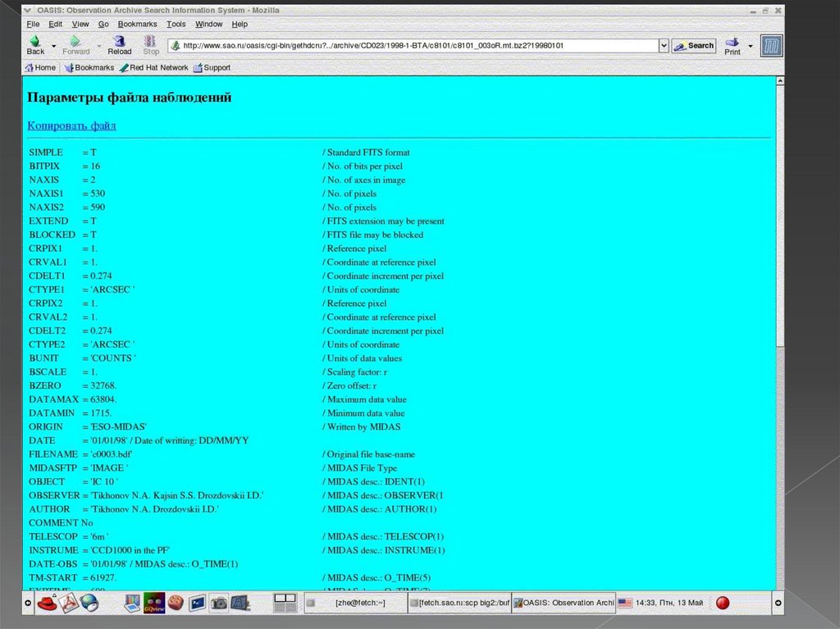The height and width of the screenshot is (629, 840).
Task: Launch the web browser globe panel icon
Action: [89, 604]
